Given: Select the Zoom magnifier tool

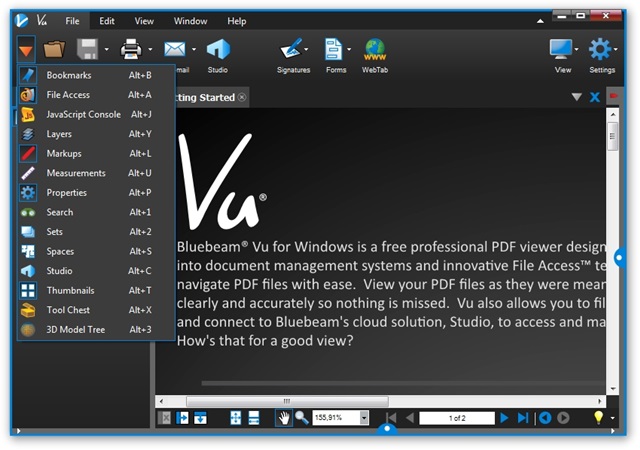Looking at the screenshot, I should (x=301, y=417).
